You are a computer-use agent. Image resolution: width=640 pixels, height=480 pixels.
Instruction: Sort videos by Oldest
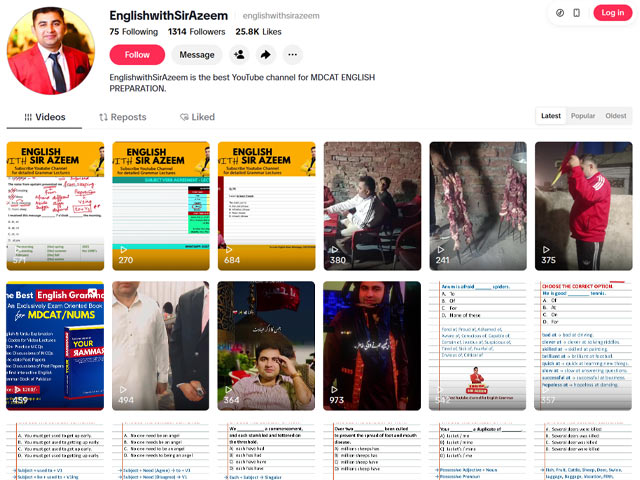click(616, 116)
